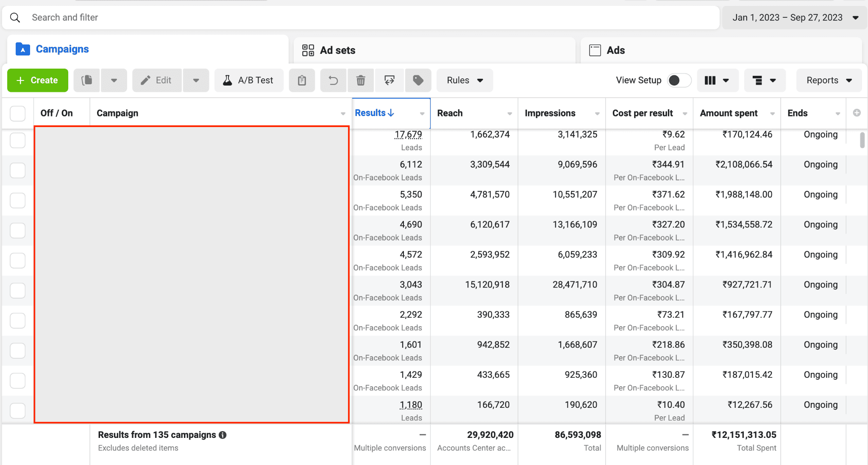This screenshot has width=868, height=465.
Task: Click the green Create button
Action: pyautogui.click(x=38, y=80)
